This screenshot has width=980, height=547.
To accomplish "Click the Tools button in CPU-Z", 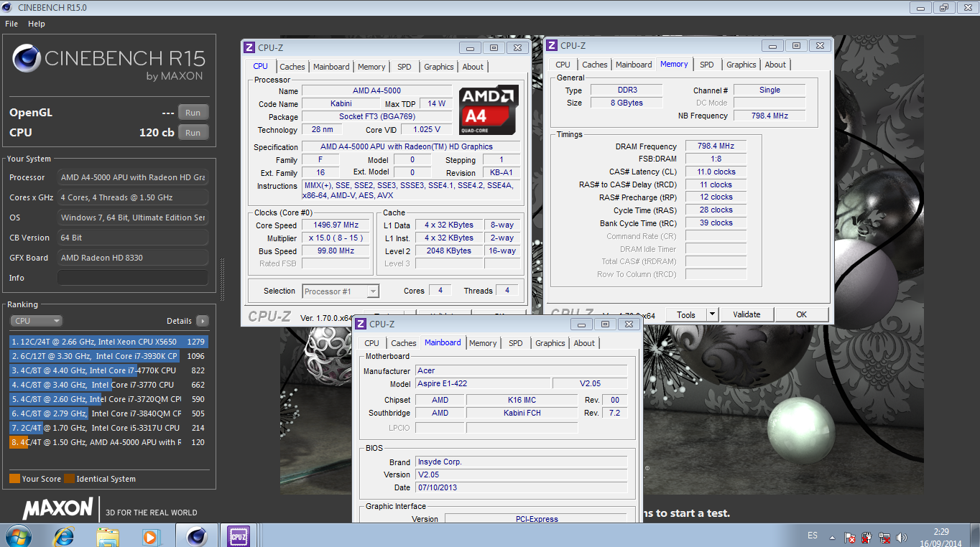I will [686, 314].
